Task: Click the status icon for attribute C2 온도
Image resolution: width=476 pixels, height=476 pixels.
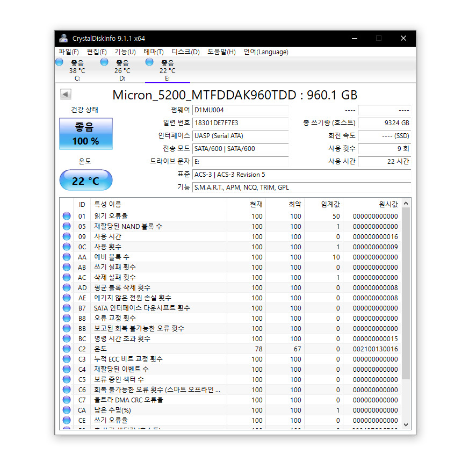Action: point(67,349)
